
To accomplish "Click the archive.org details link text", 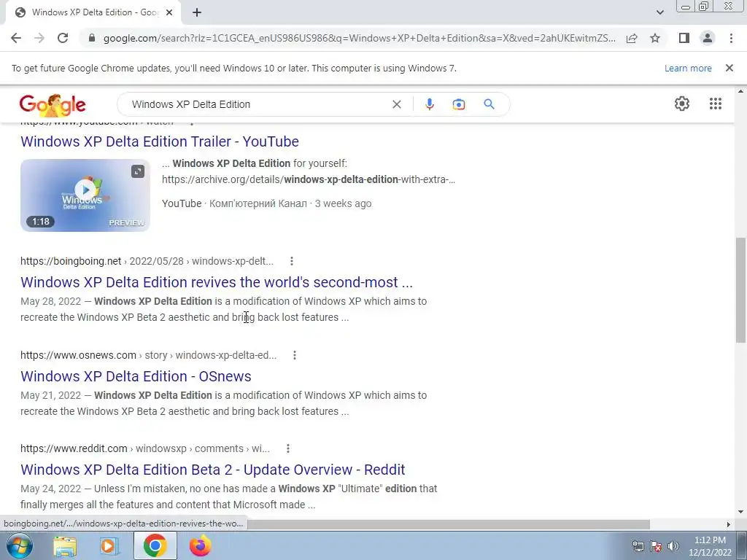I will [x=309, y=179].
